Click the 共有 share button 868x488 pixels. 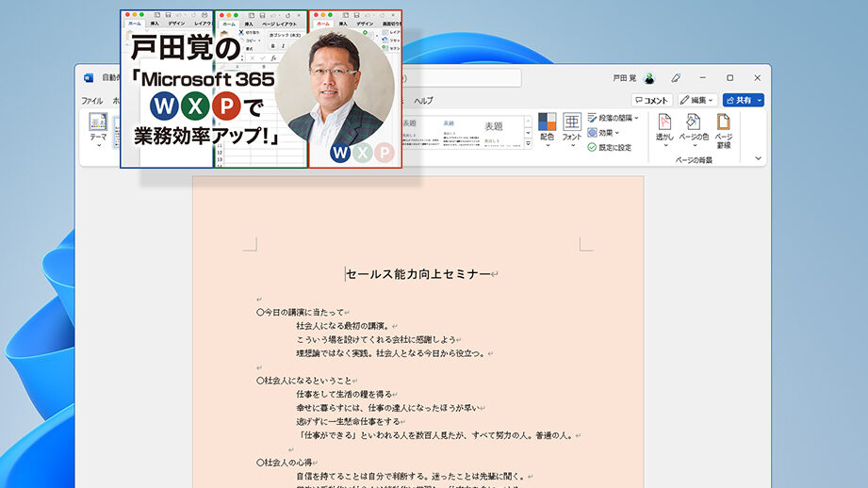click(739, 100)
